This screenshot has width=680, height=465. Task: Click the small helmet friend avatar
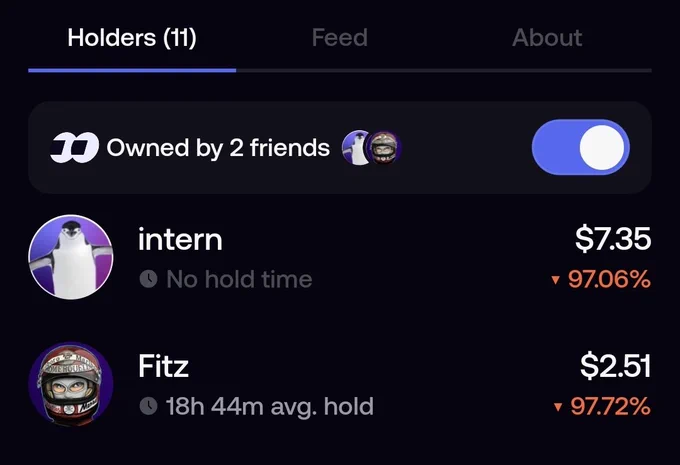[384, 147]
